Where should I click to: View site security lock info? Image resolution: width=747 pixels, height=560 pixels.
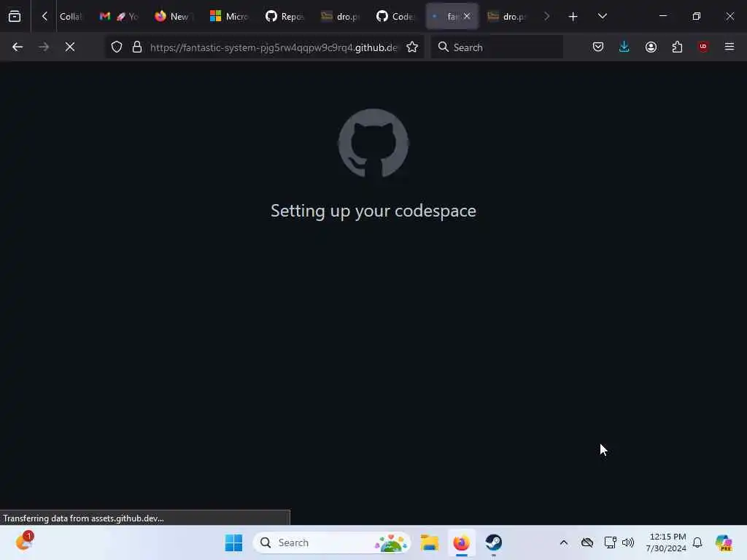[x=137, y=47]
